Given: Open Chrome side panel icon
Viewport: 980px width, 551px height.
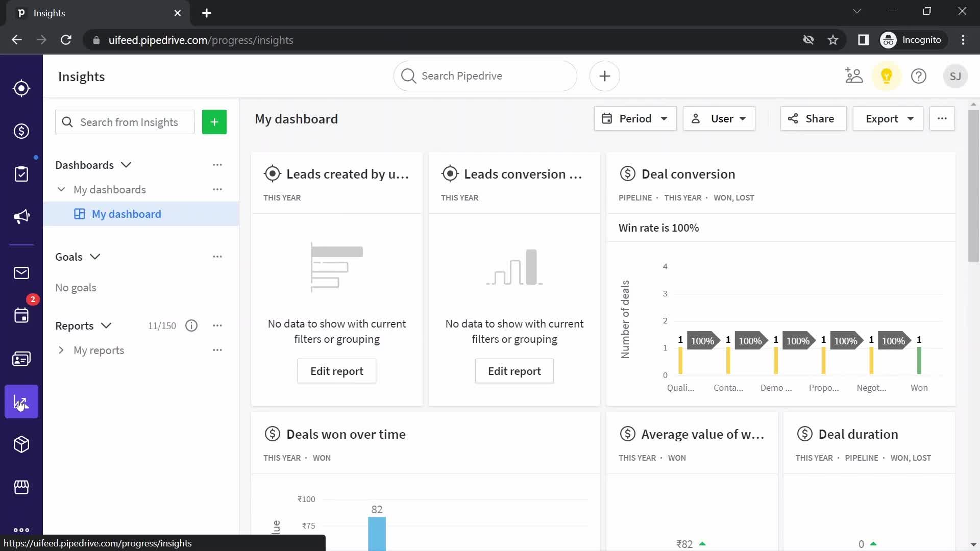Looking at the screenshot, I should (863, 40).
